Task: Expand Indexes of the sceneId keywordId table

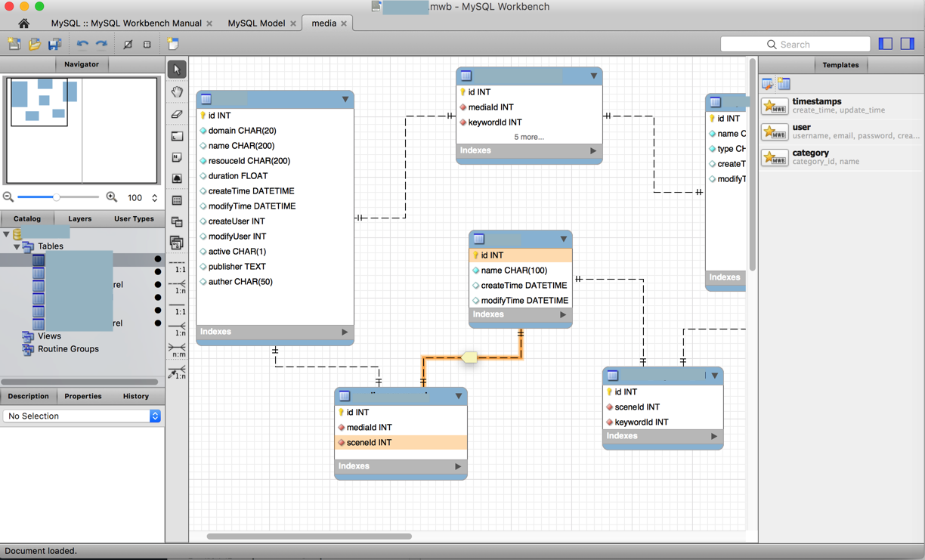Action: tap(714, 436)
